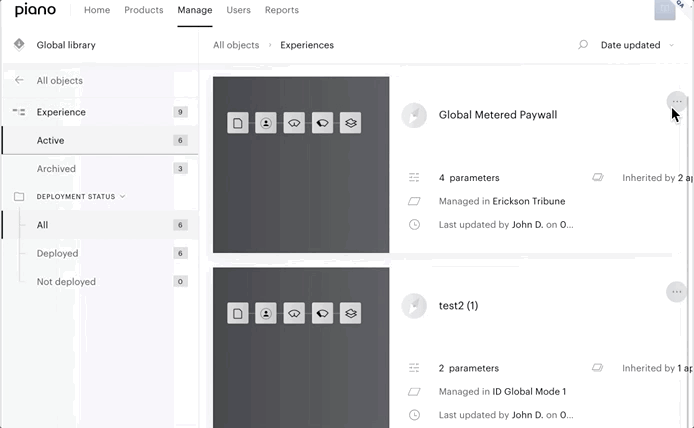
Task: Click inherited icon in test2 (1) card
Action: click(x=598, y=368)
